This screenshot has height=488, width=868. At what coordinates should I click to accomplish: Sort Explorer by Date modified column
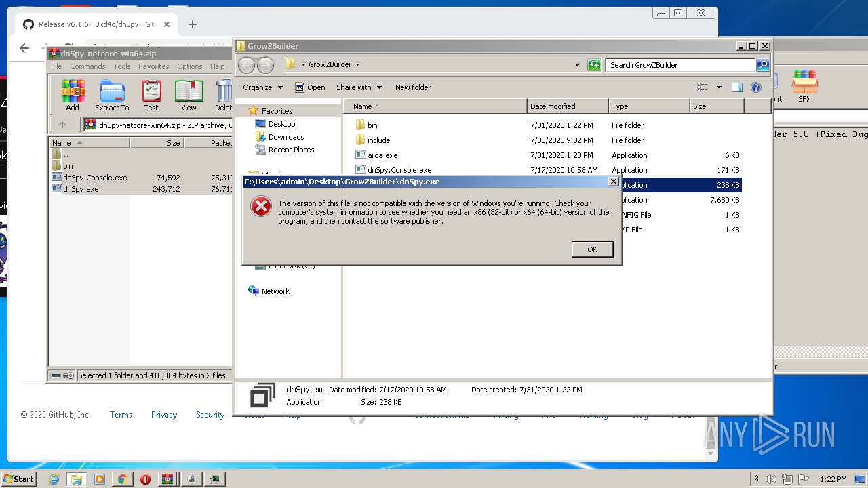(x=568, y=106)
